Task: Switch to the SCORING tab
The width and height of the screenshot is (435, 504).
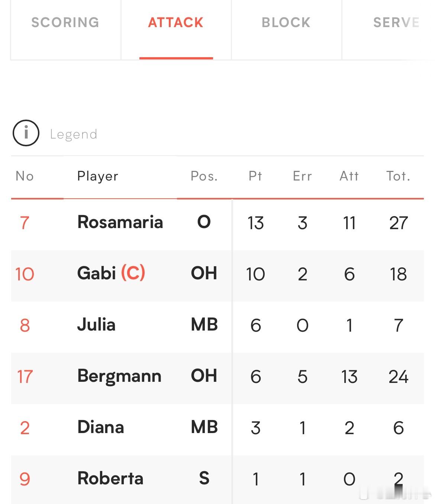Action: [x=65, y=23]
